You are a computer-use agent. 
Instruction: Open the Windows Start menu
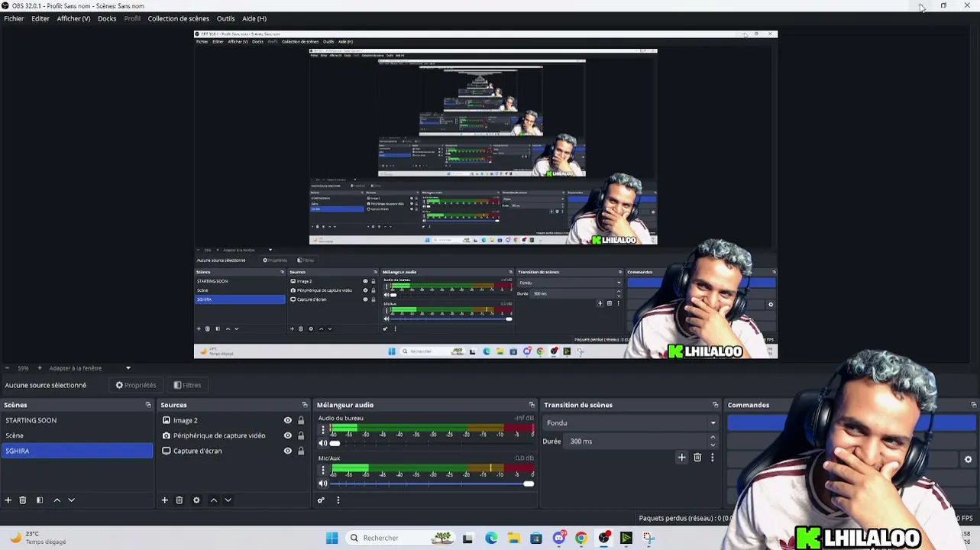pyautogui.click(x=332, y=538)
